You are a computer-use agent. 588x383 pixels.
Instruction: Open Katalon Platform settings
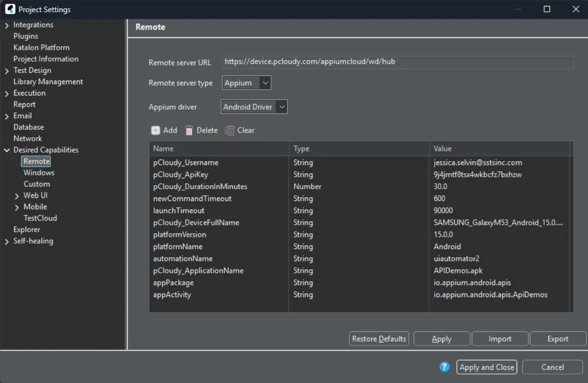click(x=42, y=48)
